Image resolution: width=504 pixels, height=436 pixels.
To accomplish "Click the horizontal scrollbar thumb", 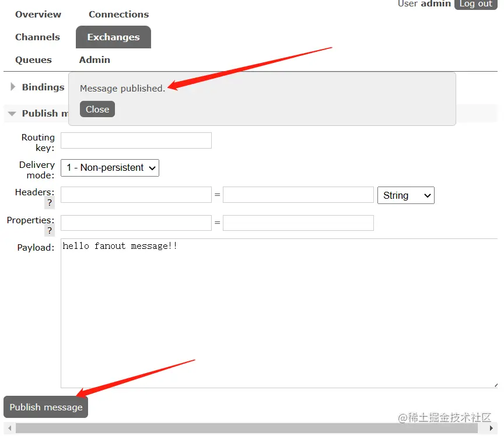I will (247, 428).
